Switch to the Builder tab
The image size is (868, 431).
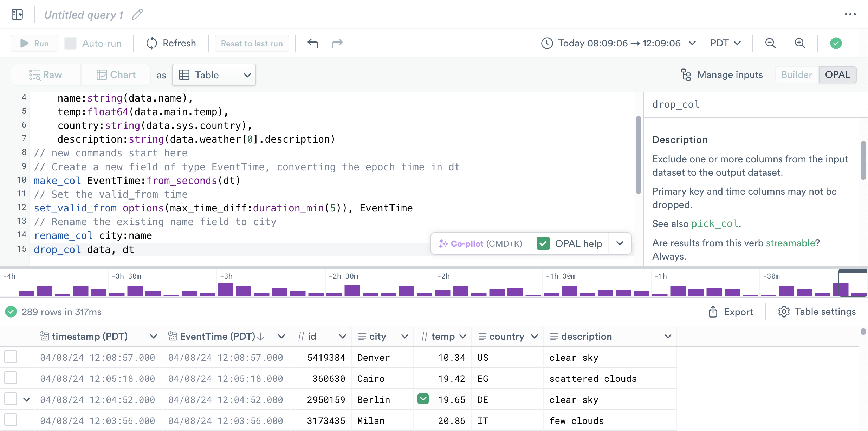pyautogui.click(x=796, y=75)
